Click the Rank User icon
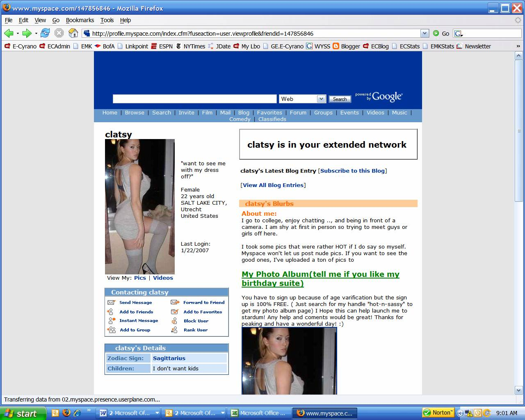The width and height of the screenshot is (525, 420). [x=175, y=330]
